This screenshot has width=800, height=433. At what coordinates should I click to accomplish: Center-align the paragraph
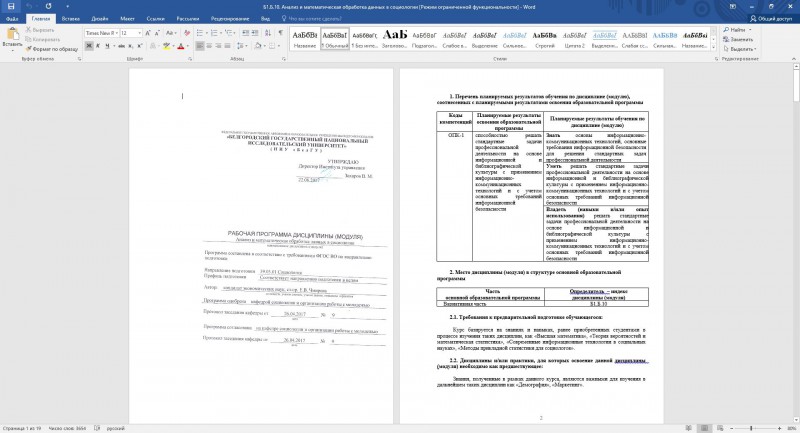click(209, 46)
